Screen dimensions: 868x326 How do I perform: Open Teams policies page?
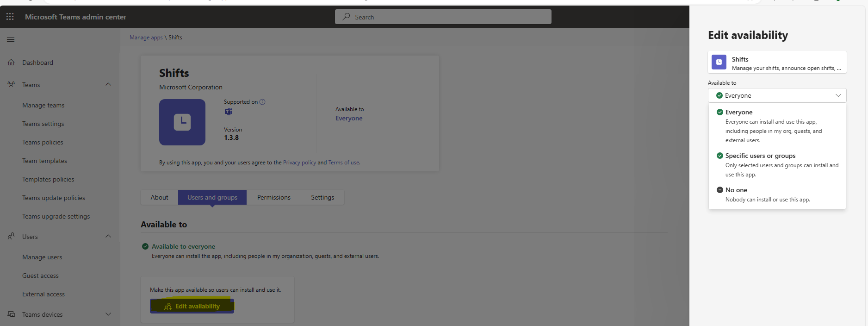tap(43, 142)
